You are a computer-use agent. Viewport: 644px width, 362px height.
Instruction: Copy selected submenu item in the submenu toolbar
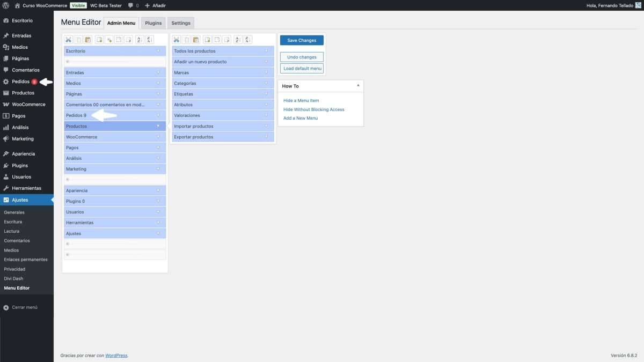point(186,40)
